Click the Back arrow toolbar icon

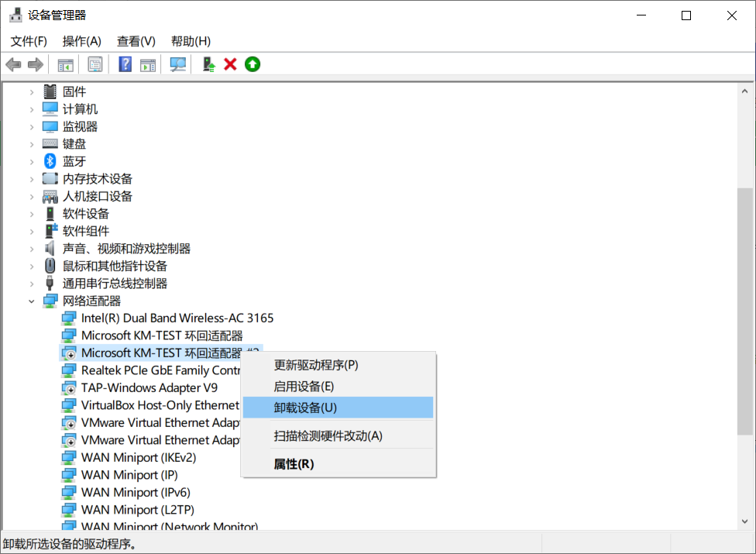coord(13,64)
